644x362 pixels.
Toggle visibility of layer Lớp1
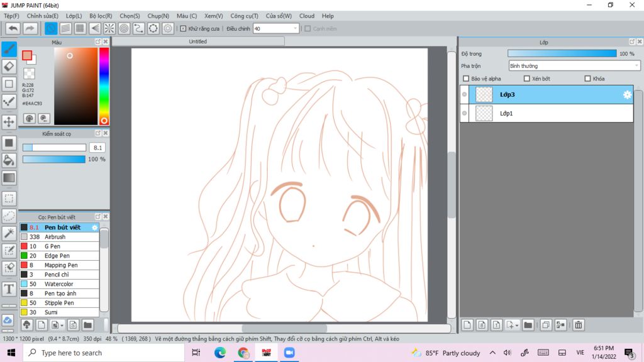pos(465,113)
